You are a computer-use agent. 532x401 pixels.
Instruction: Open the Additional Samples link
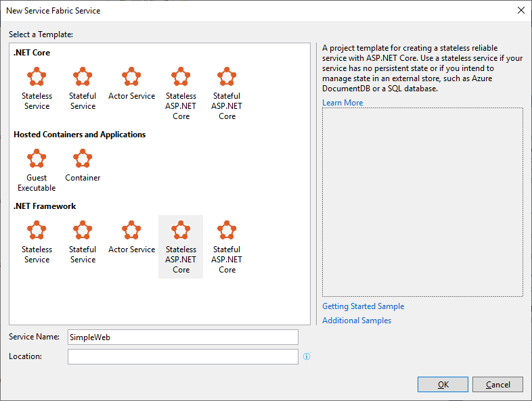(x=357, y=321)
